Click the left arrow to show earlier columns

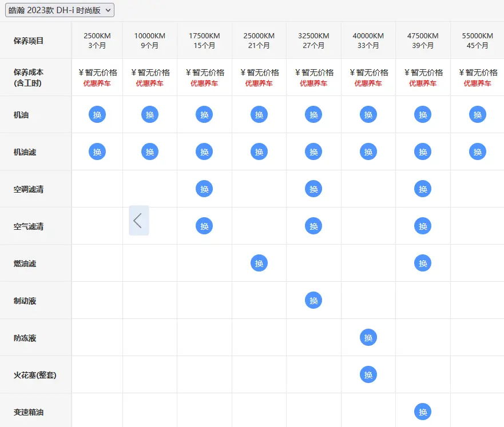(x=139, y=221)
